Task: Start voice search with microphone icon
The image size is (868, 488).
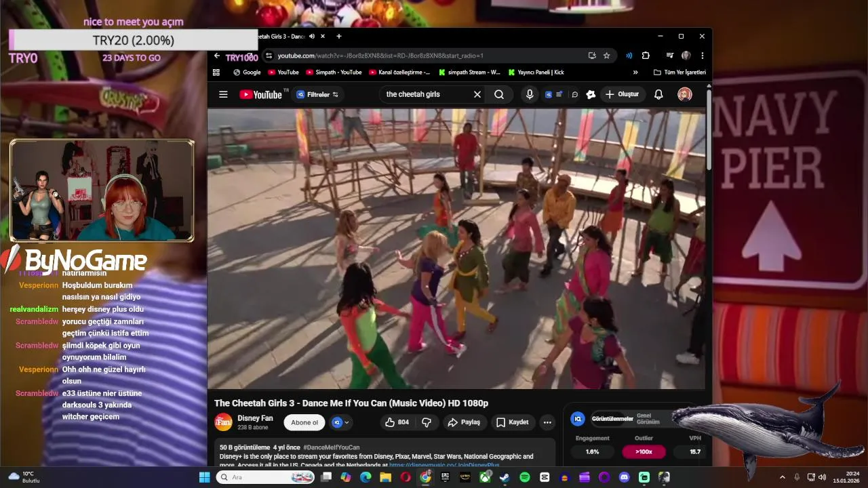Action: point(530,94)
